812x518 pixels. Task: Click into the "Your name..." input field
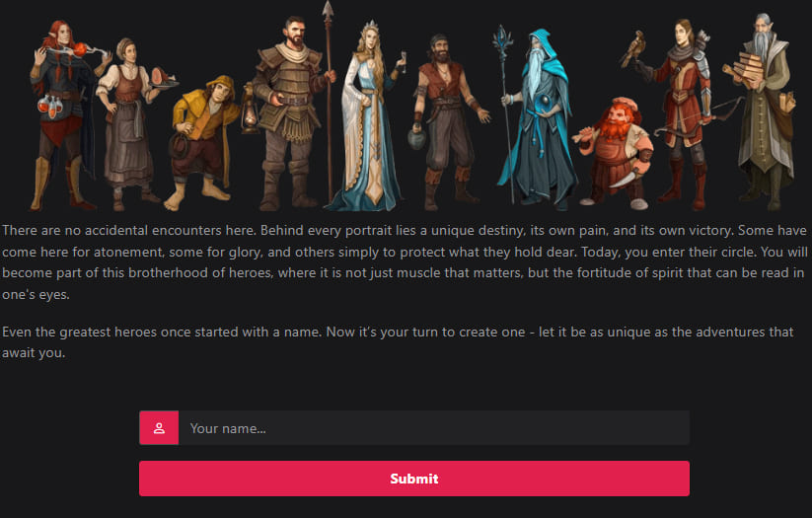pyautogui.click(x=432, y=428)
